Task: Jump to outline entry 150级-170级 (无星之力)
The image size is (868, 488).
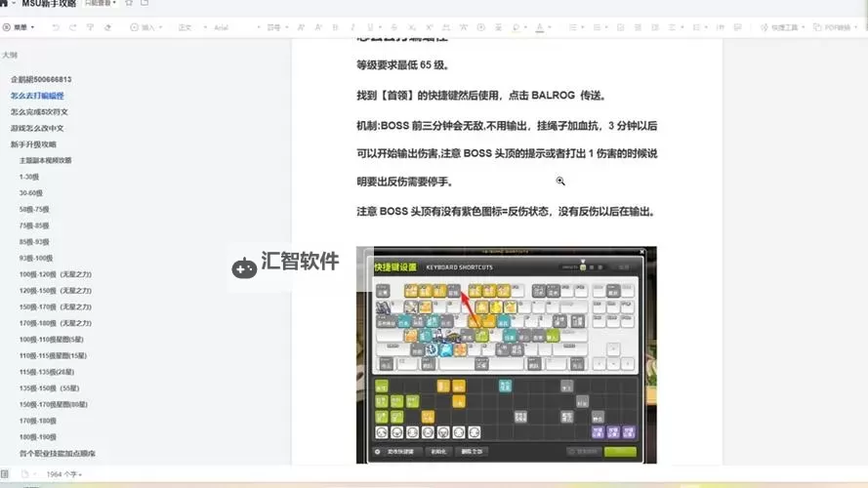Action: [56, 306]
